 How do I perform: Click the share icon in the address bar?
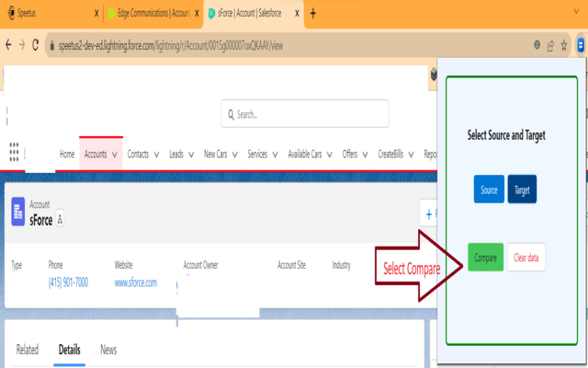pyautogui.click(x=550, y=45)
